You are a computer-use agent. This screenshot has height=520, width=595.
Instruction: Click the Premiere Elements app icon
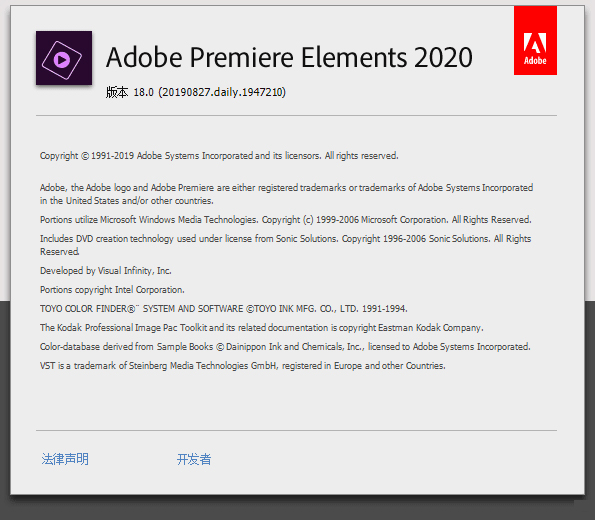(64, 58)
